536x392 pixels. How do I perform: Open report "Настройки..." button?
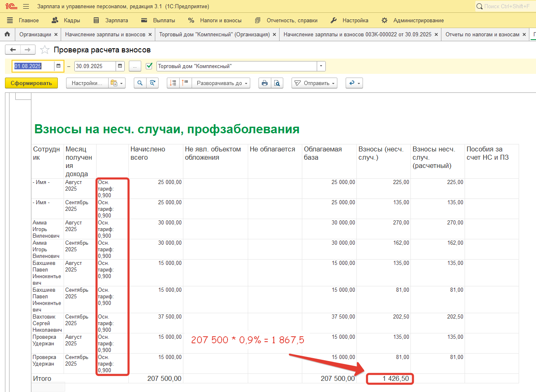click(87, 83)
